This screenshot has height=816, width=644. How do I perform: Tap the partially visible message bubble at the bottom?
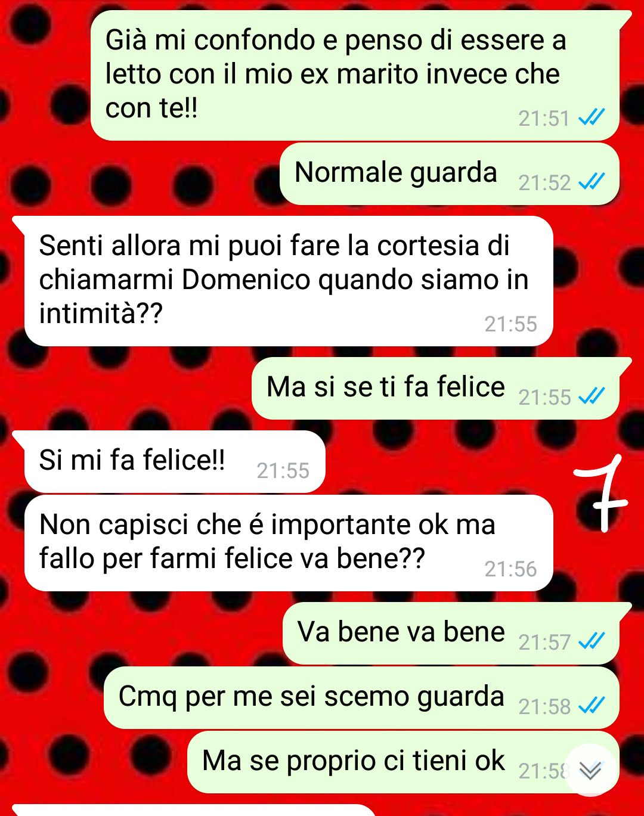point(194,810)
